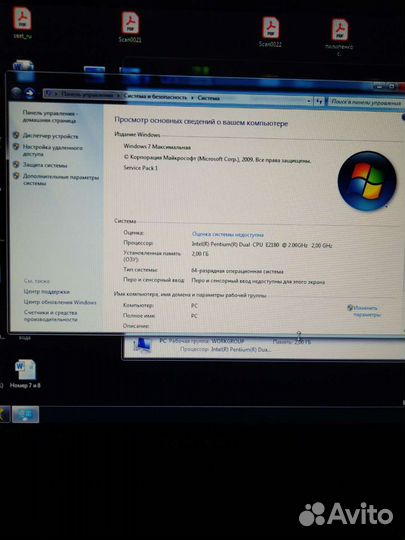
Task: Click the Windows logo in system window
Action: (x=367, y=181)
